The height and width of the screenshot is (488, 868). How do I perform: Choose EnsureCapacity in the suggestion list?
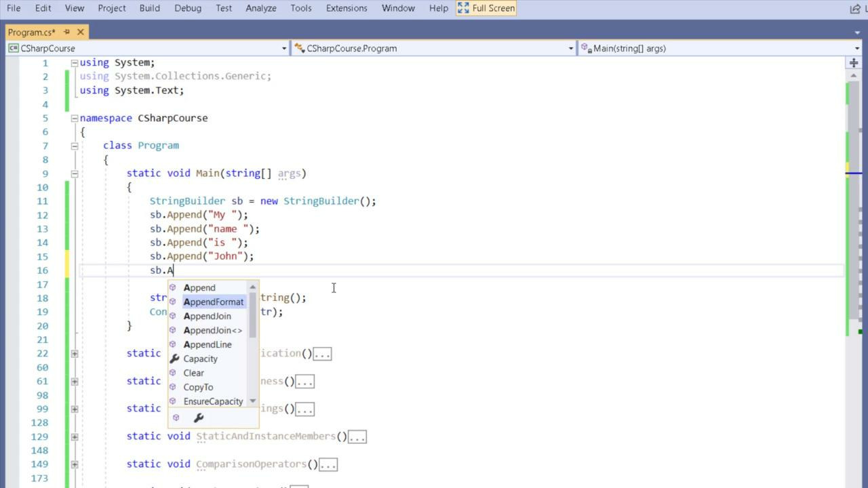(213, 401)
